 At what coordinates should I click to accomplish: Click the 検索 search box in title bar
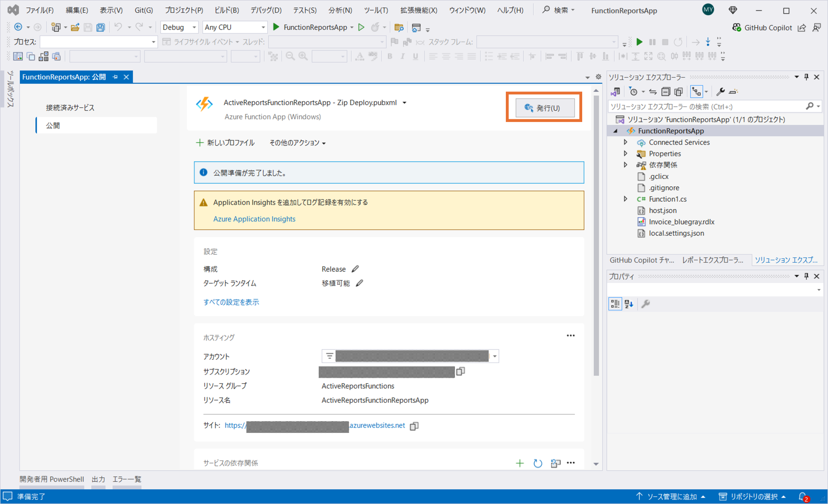coord(558,10)
